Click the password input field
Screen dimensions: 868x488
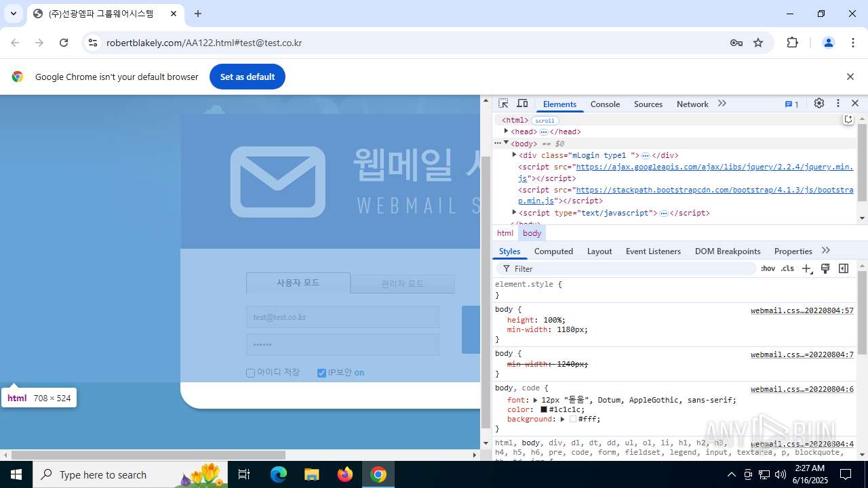click(x=342, y=344)
